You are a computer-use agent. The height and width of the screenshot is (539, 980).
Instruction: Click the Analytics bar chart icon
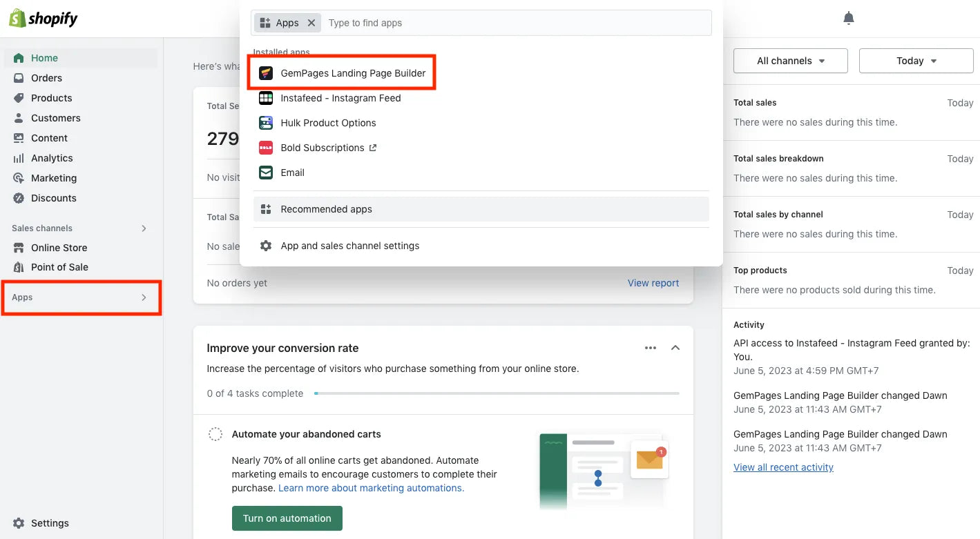[x=19, y=158]
